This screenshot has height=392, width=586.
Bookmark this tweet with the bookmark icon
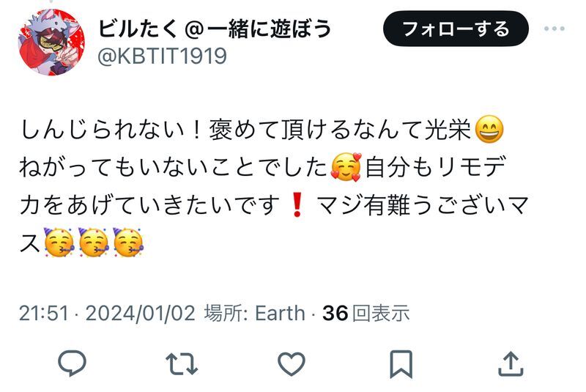click(x=401, y=364)
